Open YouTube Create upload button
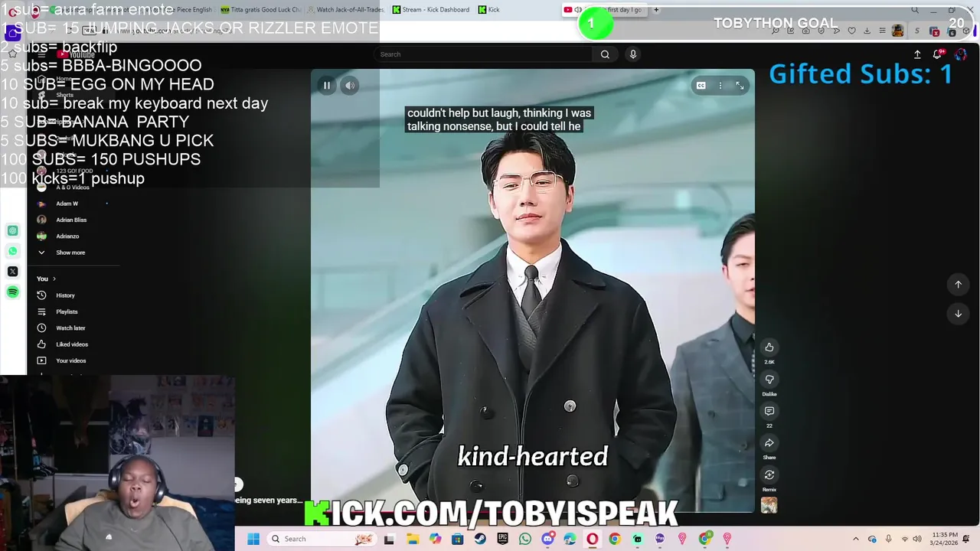 click(x=917, y=54)
